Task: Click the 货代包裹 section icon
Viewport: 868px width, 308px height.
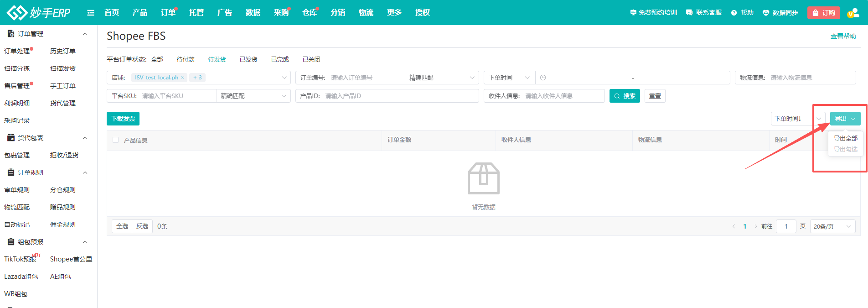Action: tap(11, 138)
